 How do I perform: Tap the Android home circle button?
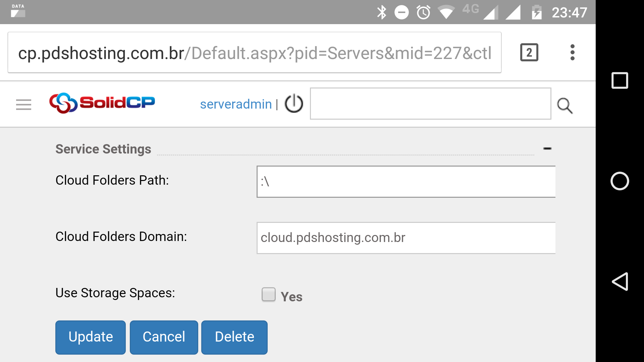620,181
